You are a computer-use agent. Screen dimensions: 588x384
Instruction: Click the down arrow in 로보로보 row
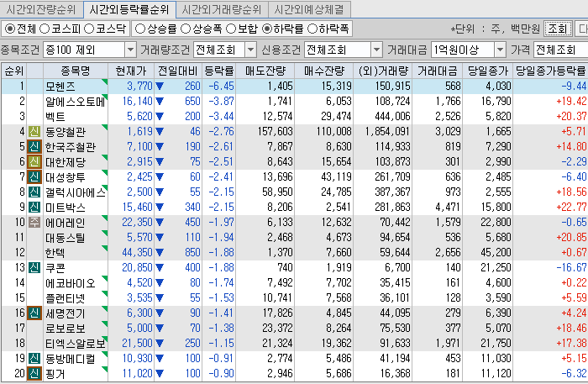pos(160,329)
